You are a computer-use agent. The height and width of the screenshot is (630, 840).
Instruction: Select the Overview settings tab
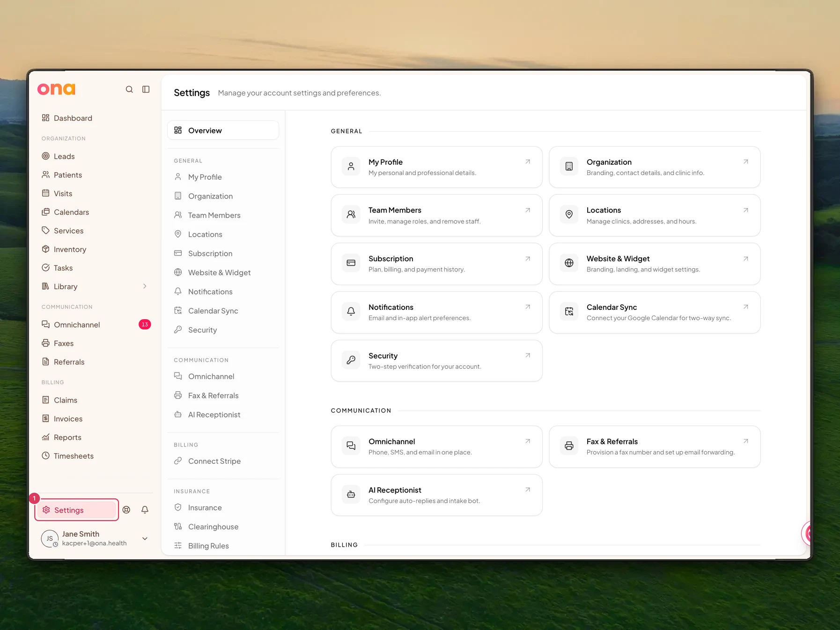[x=223, y=131]
